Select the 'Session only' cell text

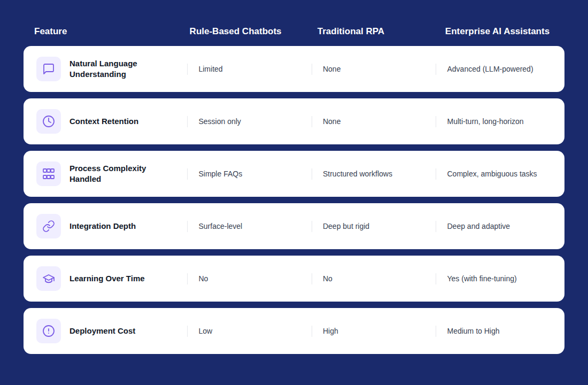click(x=220, y=121)
